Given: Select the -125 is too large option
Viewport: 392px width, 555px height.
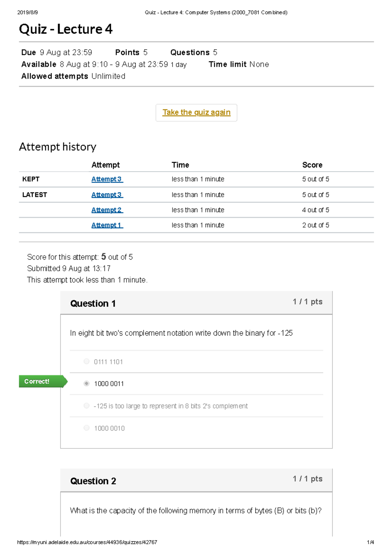Looking at the screenshot, I should pyautogui.click(x=87, y=406).
